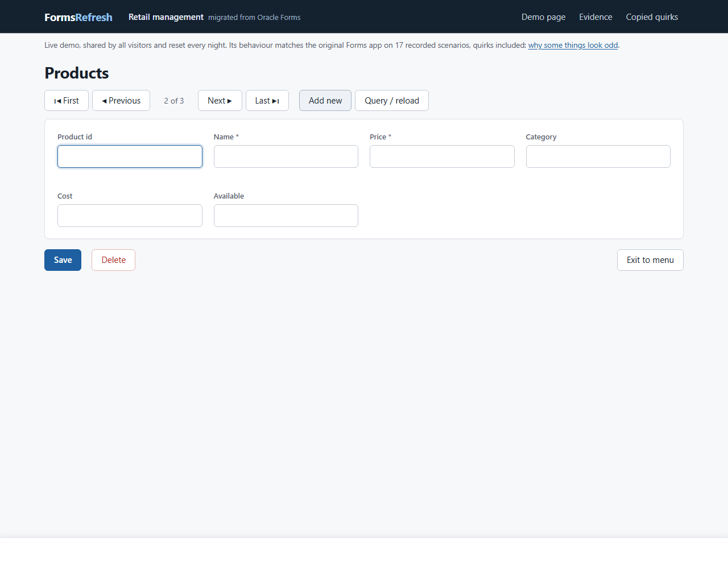This screenshot has width=728, height=569.
Task: Click the 'Cost' label
Action: pyautogui.click(x=65, y=196)
